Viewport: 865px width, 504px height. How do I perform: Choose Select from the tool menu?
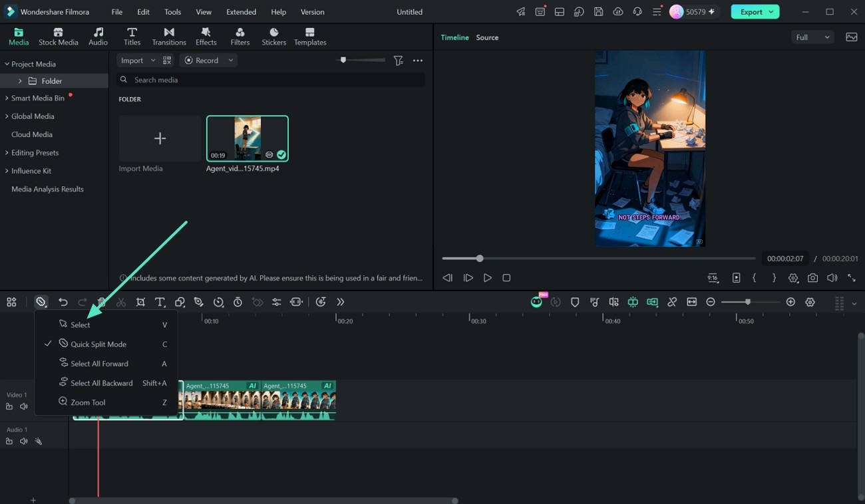tap(106, 324)
